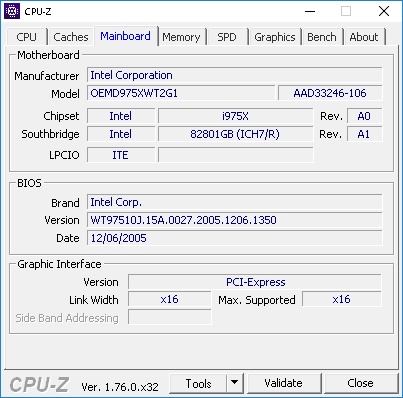Click the BIOS date 12/06/2005

pyautogui.click(x=235, y=238)
